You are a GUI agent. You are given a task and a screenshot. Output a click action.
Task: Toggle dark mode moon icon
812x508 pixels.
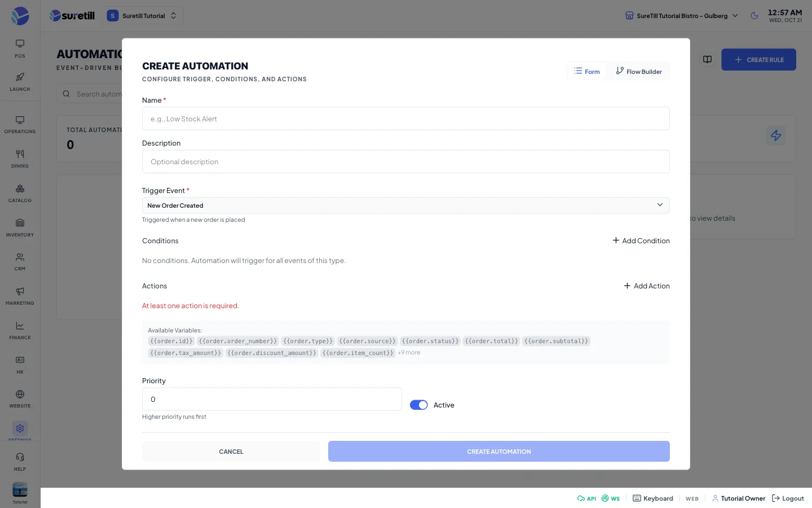[x=754, y=16]
